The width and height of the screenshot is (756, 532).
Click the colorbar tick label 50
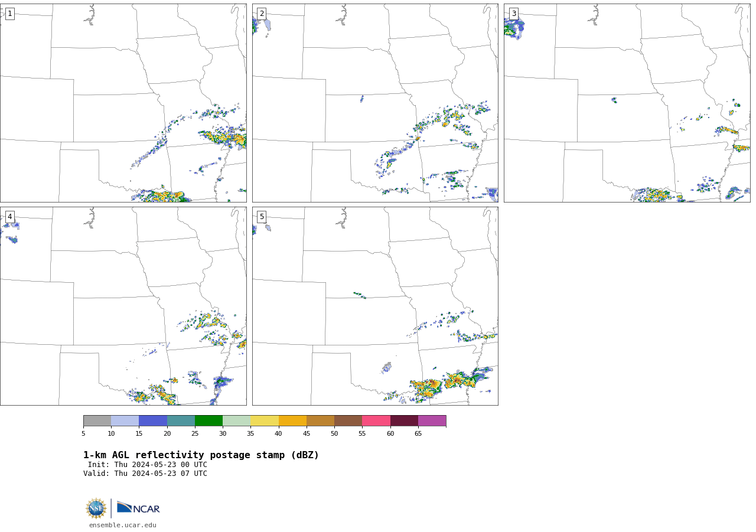coord(334,434)
